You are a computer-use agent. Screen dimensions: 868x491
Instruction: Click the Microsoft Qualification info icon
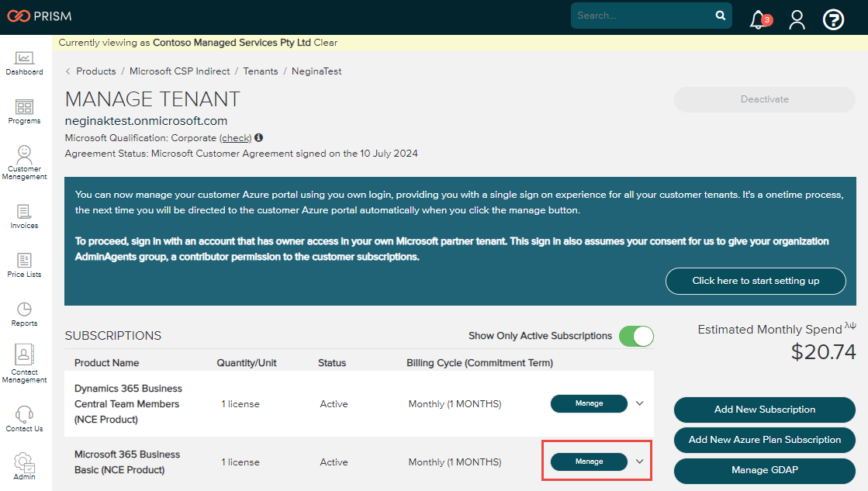[x=258, y=138]
